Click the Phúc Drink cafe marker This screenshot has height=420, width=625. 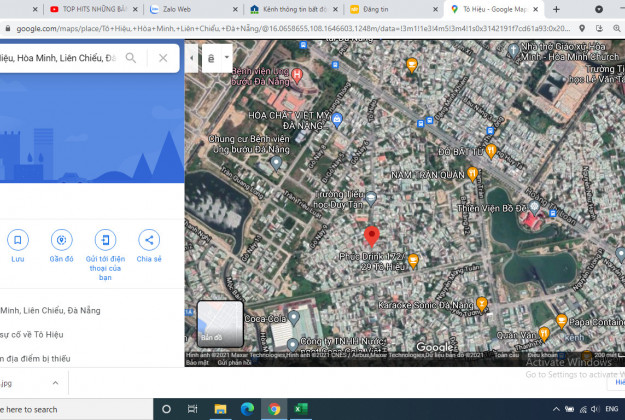pos(413,261)
